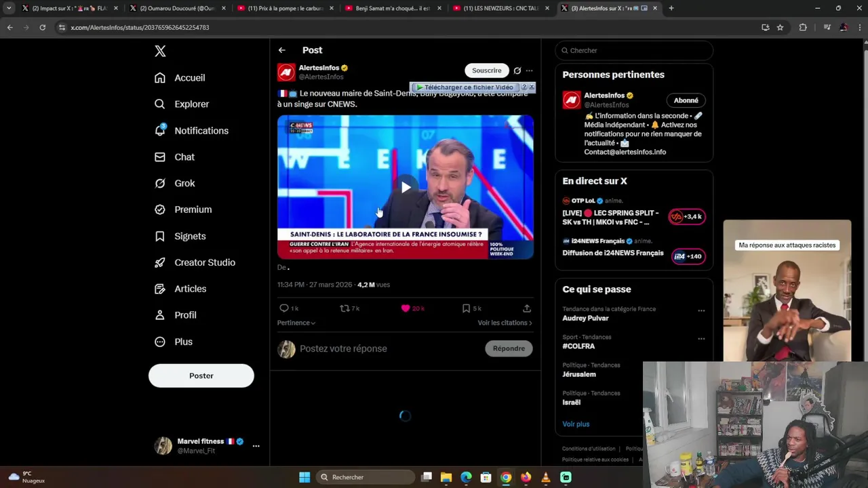Open the Israël trend
The height and width of the screenshot is (488, 868).
click(572, 403)
